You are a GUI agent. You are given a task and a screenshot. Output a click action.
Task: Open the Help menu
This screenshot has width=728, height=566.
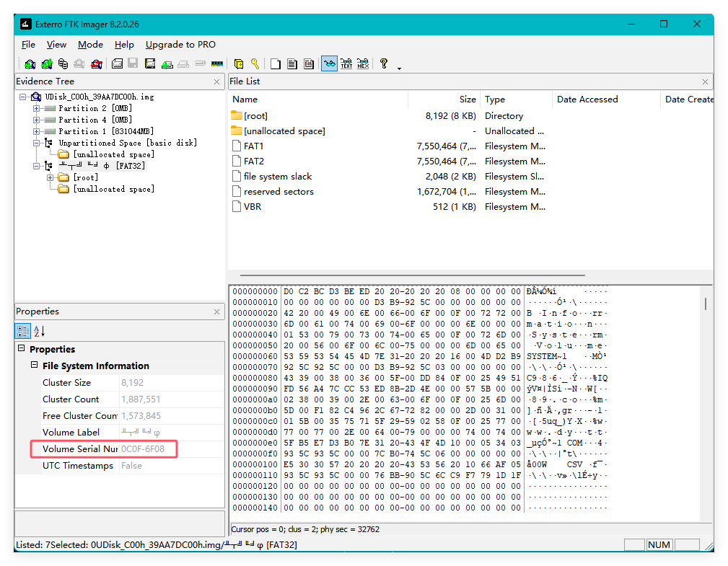coord(124,45)
